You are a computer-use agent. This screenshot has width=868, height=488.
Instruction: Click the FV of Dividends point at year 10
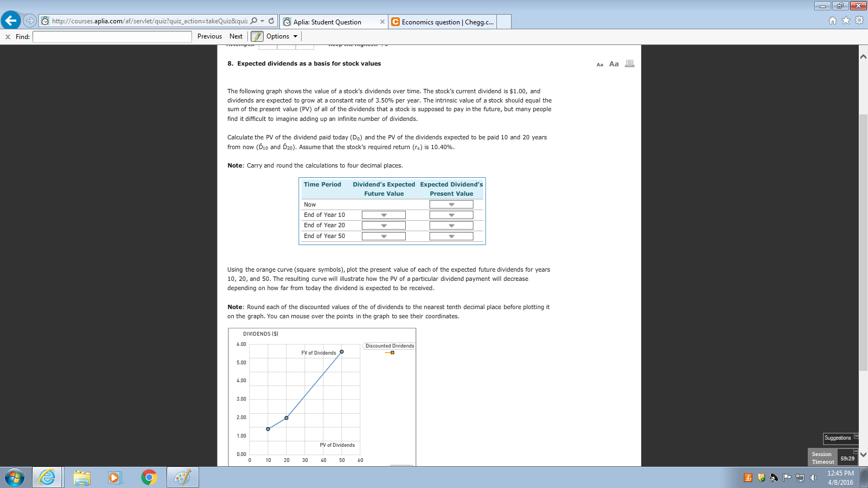(x=268, y=429)
